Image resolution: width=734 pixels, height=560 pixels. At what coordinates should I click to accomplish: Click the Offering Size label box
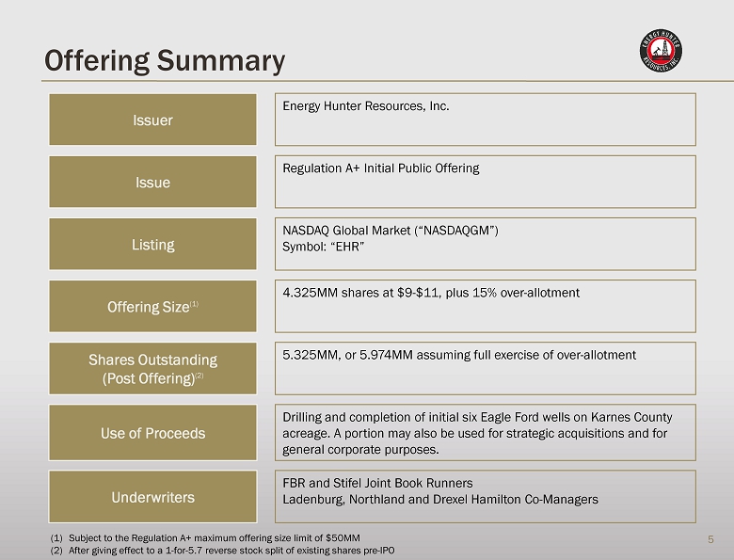(152, 307)
